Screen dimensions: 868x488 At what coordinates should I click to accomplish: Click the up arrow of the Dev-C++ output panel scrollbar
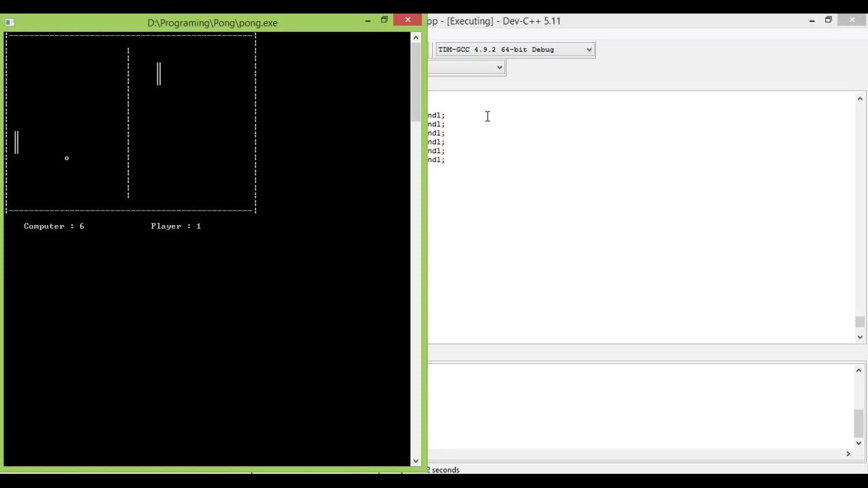(x=859, y=370)
